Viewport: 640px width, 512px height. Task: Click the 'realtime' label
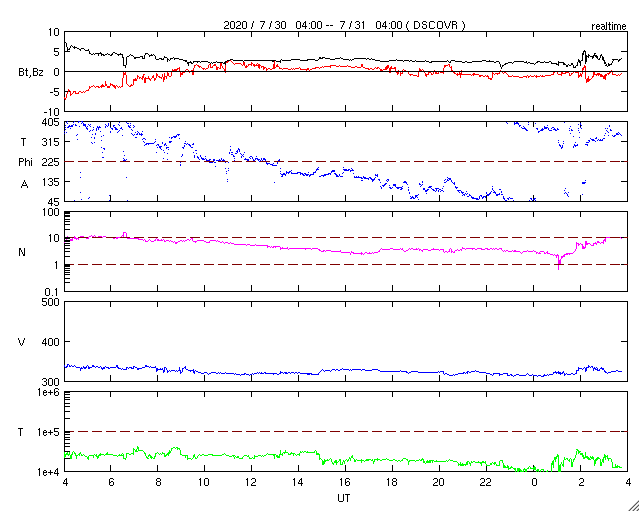click(609, 27)
